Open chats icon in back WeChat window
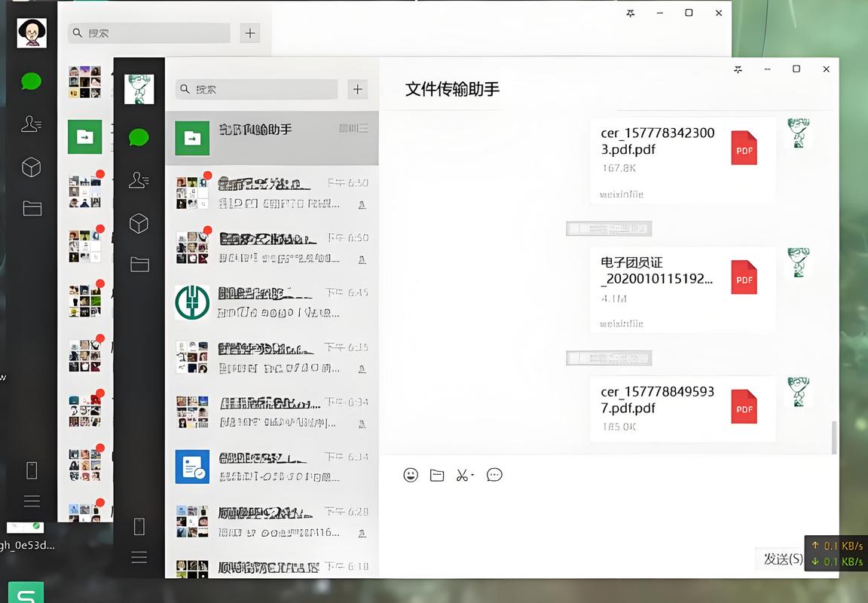This screenshot has width=868, height=603. tap(32, 81)
